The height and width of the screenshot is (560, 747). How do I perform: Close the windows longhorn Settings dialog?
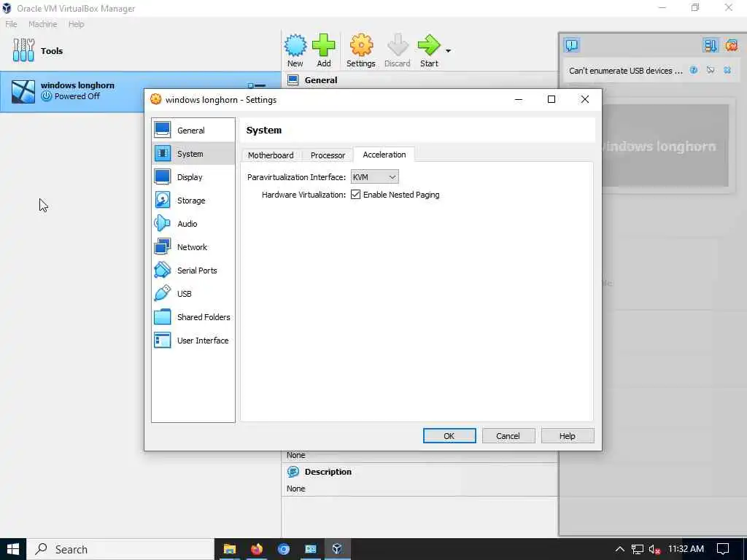click(x=584, y=99)
